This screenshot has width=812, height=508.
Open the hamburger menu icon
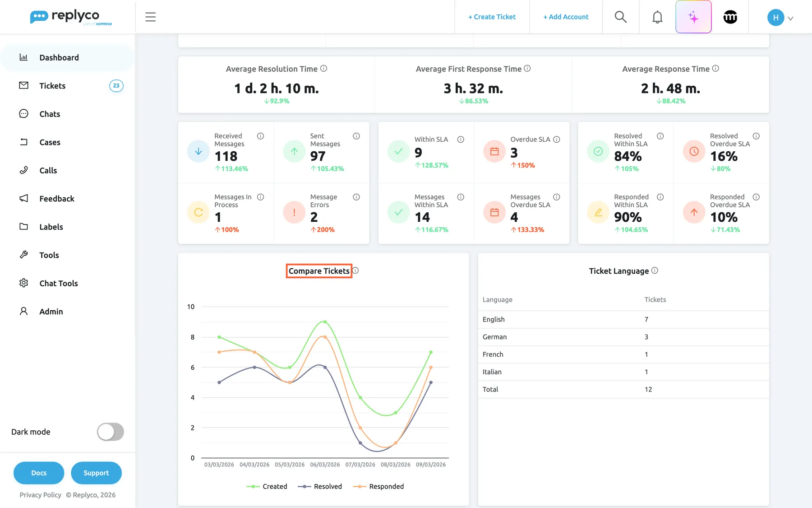point(151,17)
